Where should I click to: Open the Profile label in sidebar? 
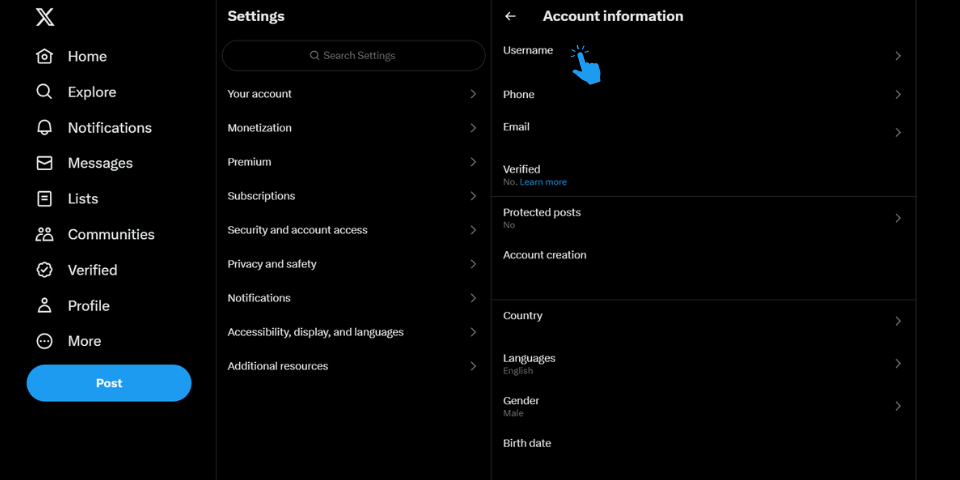coord(88,305)
